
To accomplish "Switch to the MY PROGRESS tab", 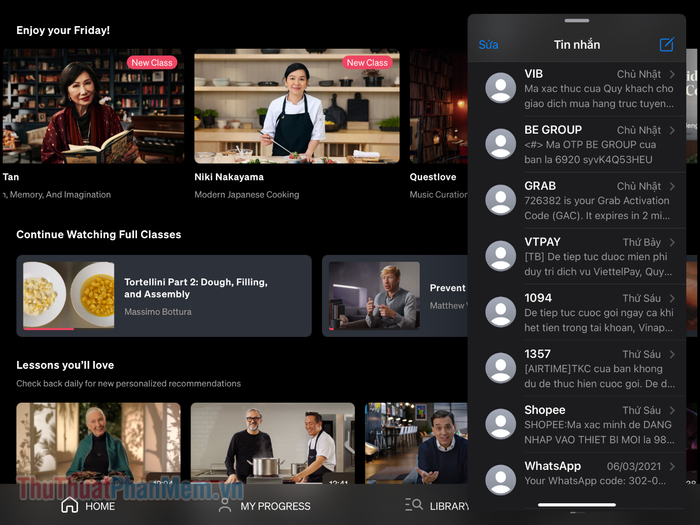I will [265, 506].
